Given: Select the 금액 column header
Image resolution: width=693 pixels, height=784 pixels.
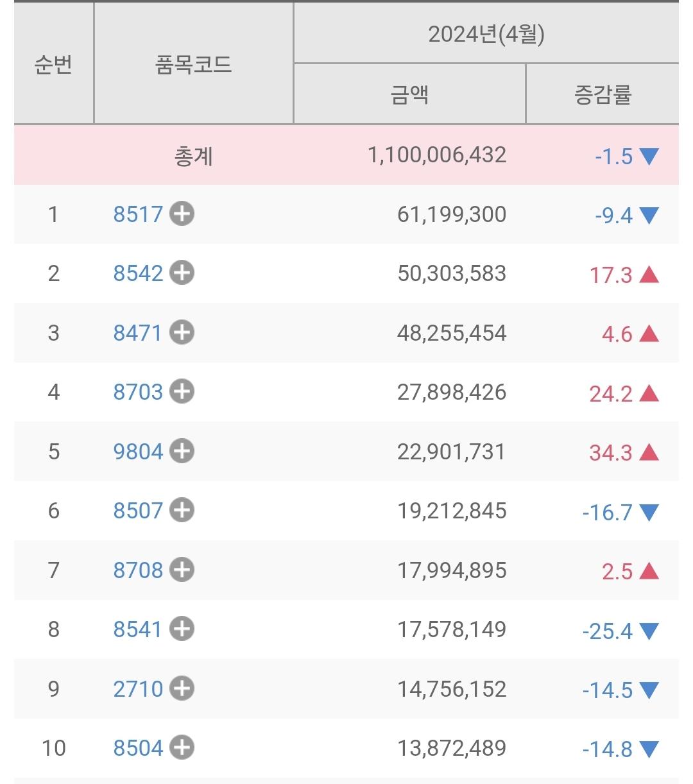Looking at the screenshot, I should tap(409, 94).
